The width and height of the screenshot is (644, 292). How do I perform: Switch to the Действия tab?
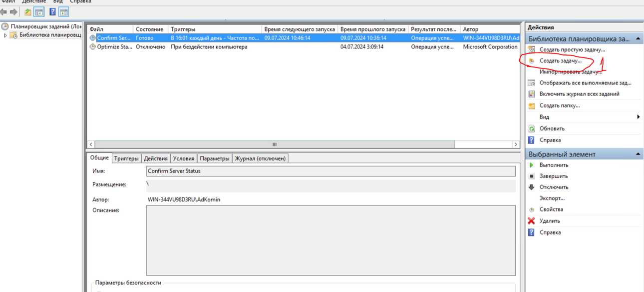(156, 158)
